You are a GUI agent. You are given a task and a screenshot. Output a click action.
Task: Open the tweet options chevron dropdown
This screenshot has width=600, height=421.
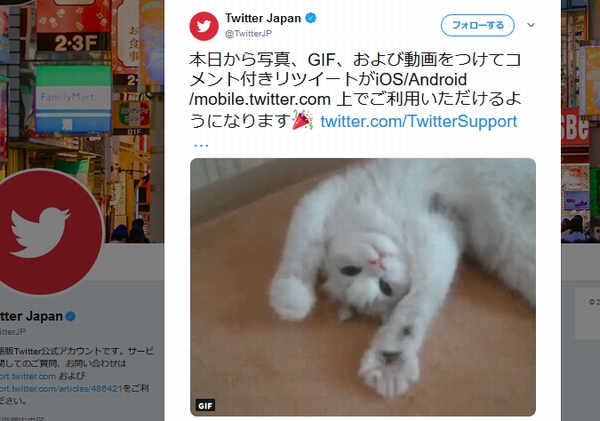point(531,25)
